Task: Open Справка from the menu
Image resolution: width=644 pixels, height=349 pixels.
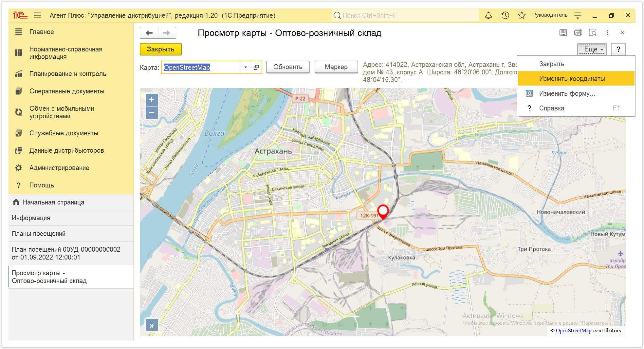Action: pos(576,108)
